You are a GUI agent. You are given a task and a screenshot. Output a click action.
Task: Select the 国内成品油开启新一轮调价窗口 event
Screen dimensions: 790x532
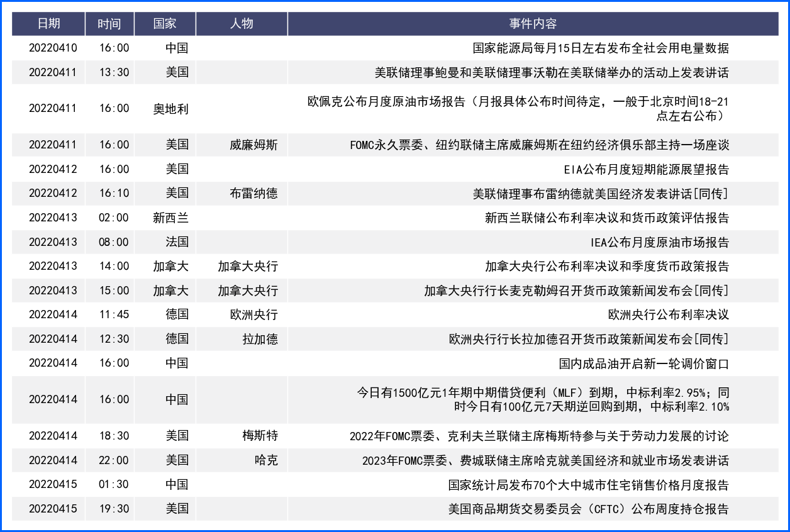pos(644,363)
